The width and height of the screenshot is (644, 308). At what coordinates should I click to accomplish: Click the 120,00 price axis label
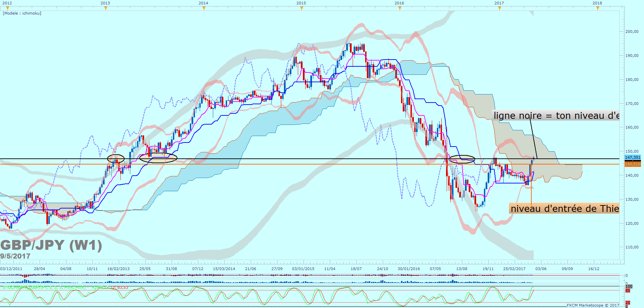632,223
